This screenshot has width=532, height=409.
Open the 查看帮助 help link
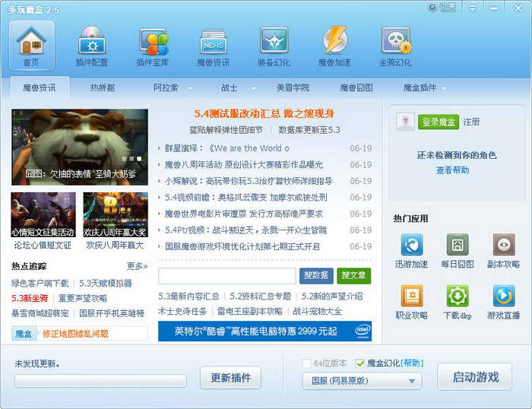point(453,170)
